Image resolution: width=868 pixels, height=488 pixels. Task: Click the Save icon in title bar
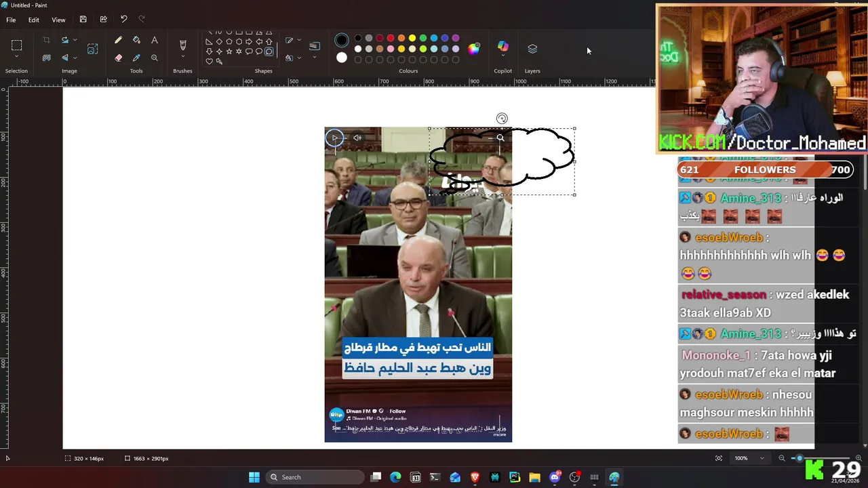[83, 20]
